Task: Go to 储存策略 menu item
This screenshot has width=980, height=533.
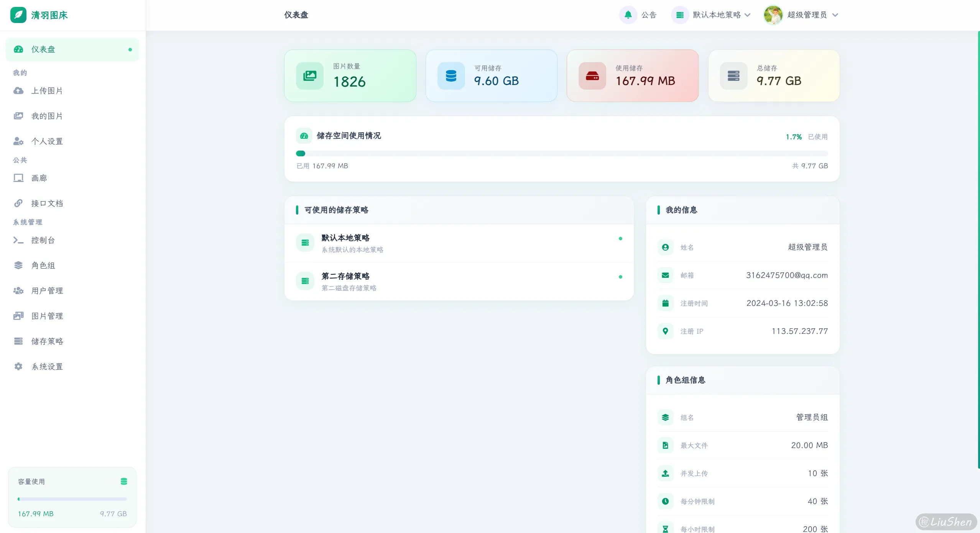Action: pos(47,341)
